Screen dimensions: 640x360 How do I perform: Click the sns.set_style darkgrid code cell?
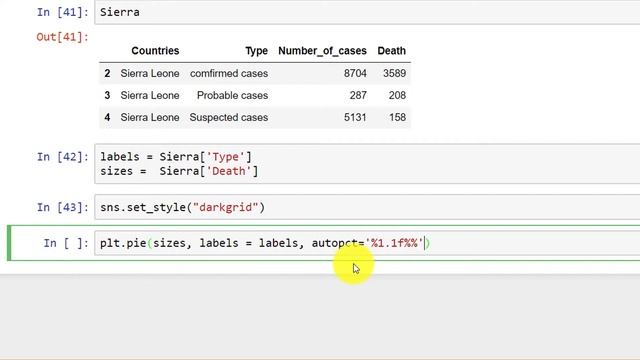point(367,207)
